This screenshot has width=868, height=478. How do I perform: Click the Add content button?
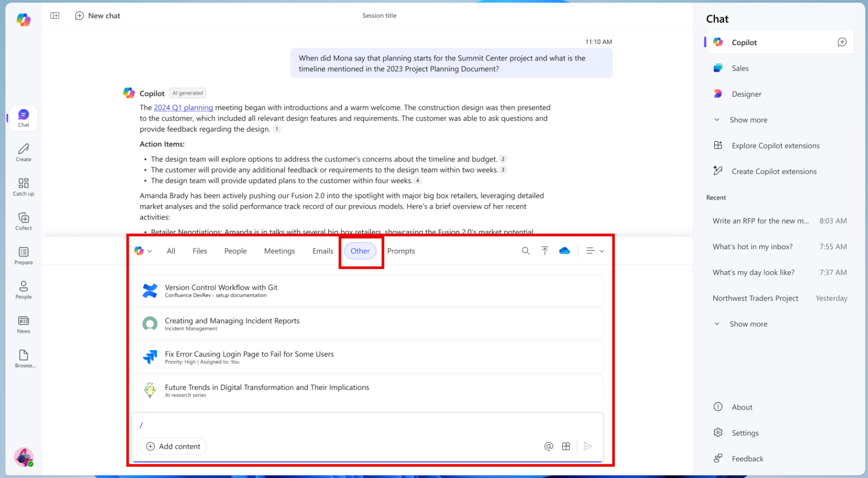pos(172,446)
